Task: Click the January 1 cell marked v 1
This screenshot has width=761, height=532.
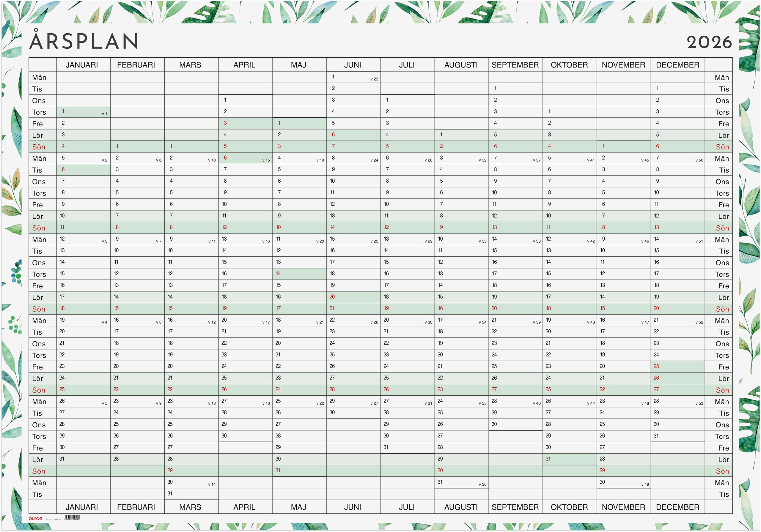Action: pos(83,112)
